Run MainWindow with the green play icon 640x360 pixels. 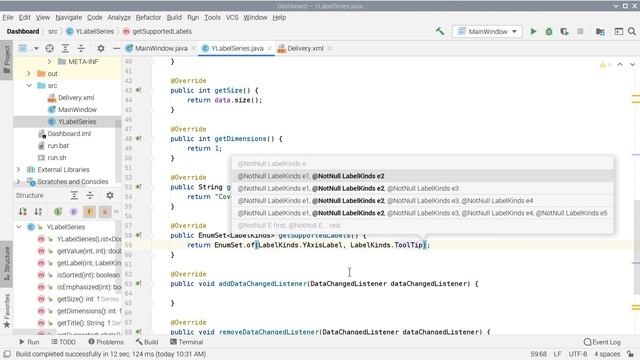click(x=533, y=31)
